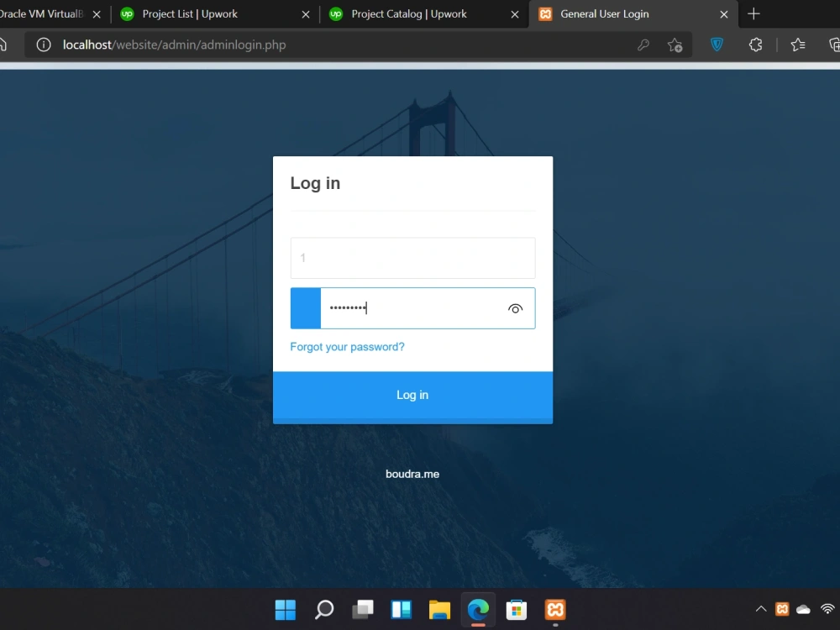Close the Project List Upwork tab

306,14
